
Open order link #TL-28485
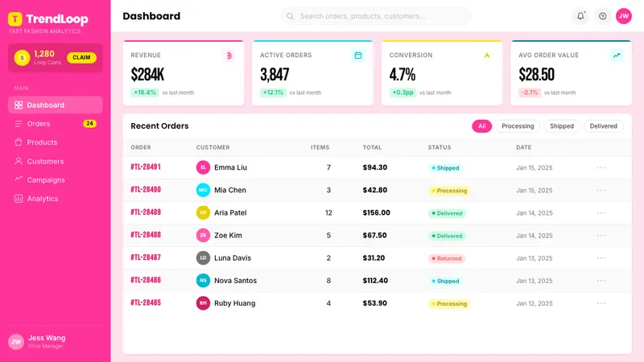(x=146, y=302)
